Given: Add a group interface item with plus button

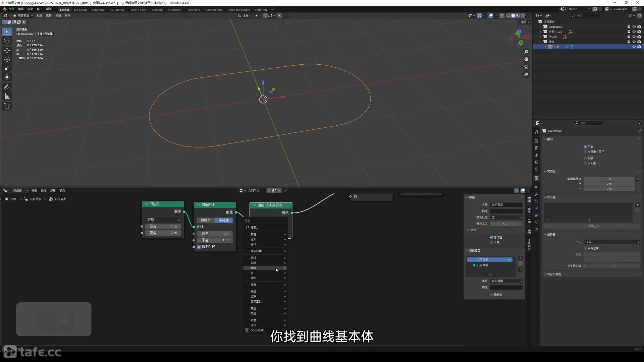Looking at the screenshot, I should (521, 258).
